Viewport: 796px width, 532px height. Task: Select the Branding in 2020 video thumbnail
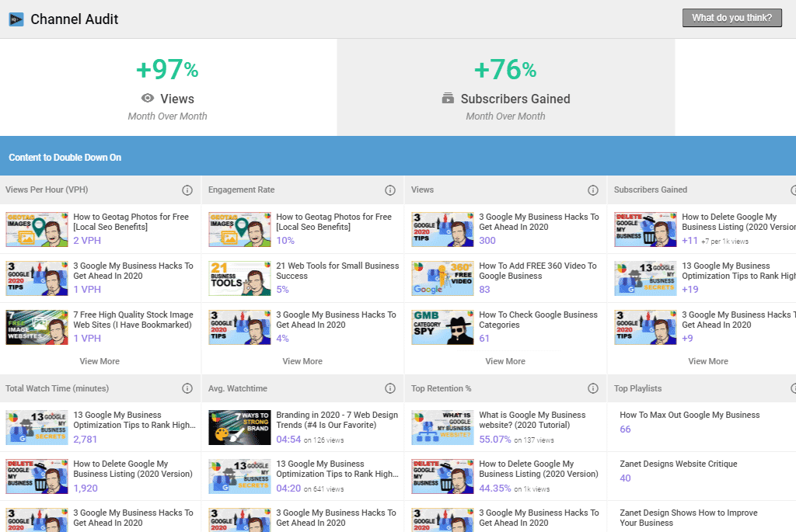pyautogui.click(x=239, y=427)
